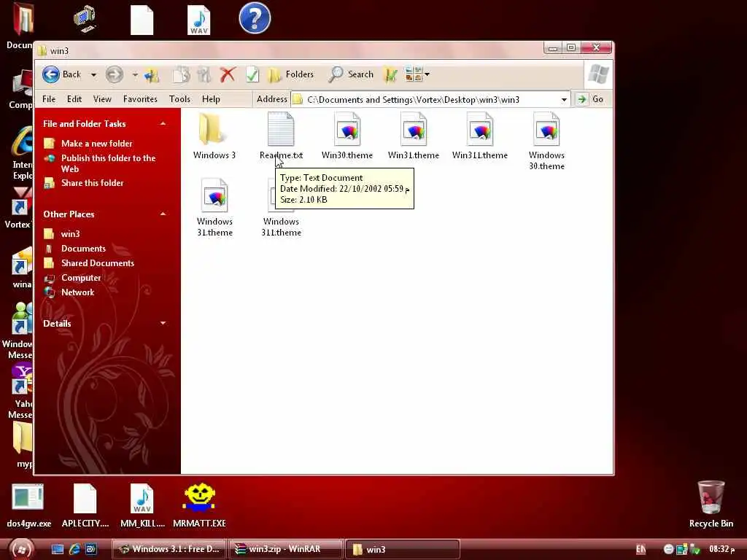The width and height of the screenshot is (747, 560).
Task: Open the Help menu
Action: [x=211, y=99]
